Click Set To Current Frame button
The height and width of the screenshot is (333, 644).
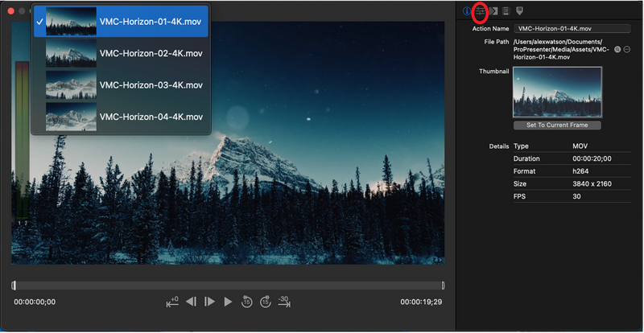(557, 125)
